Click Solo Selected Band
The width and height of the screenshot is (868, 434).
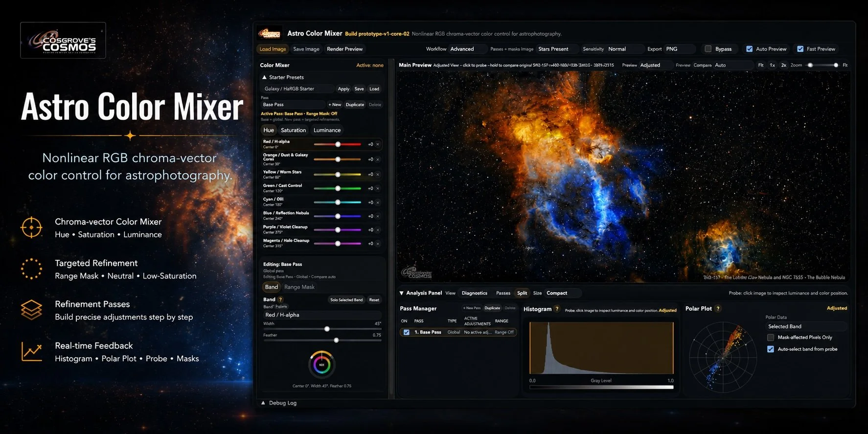[x=346, y=300]
